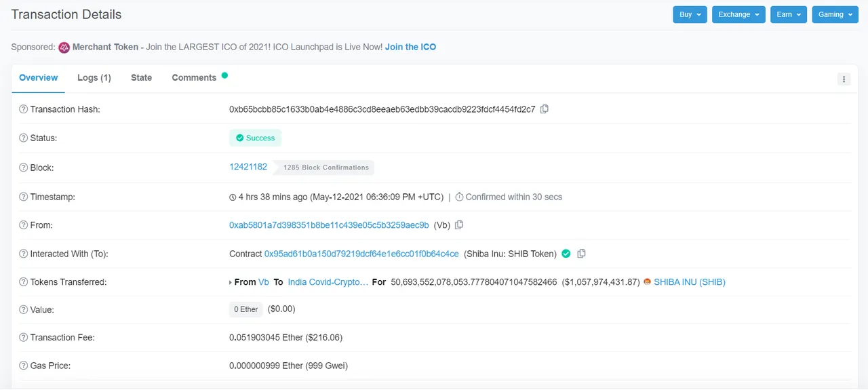The height and width of the screenshot is (390, 868).
Task: Copy the transaction hash to clipboard
Action: coord(544,109)
